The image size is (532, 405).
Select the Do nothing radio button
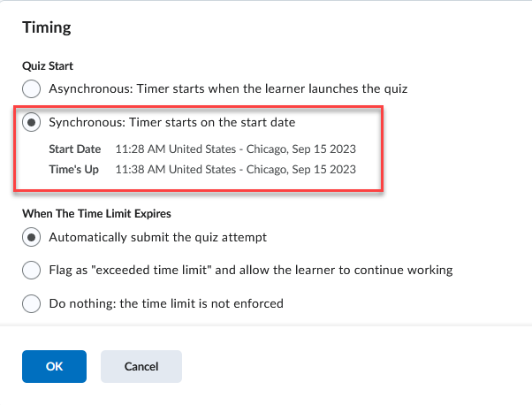pyautogui.click(x=32, y=303)
